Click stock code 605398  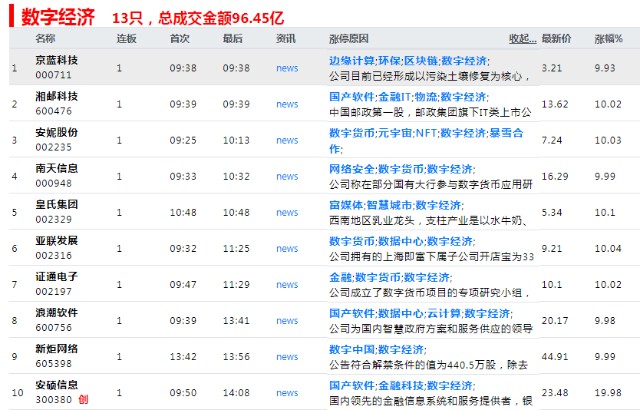pos(53,363)
